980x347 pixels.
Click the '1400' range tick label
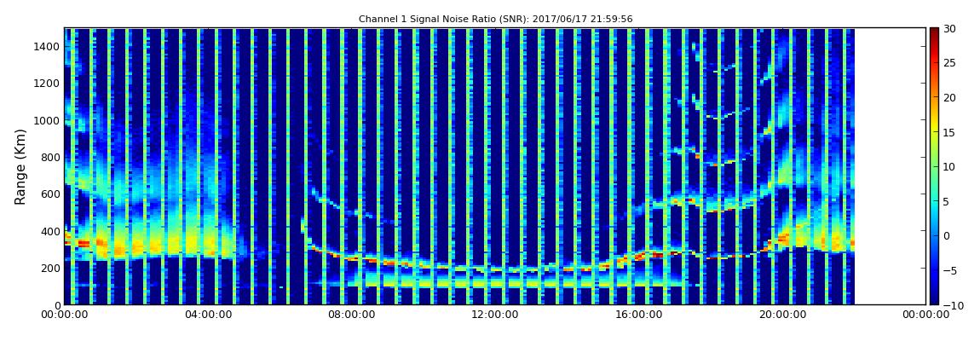[x=47, y=46]
